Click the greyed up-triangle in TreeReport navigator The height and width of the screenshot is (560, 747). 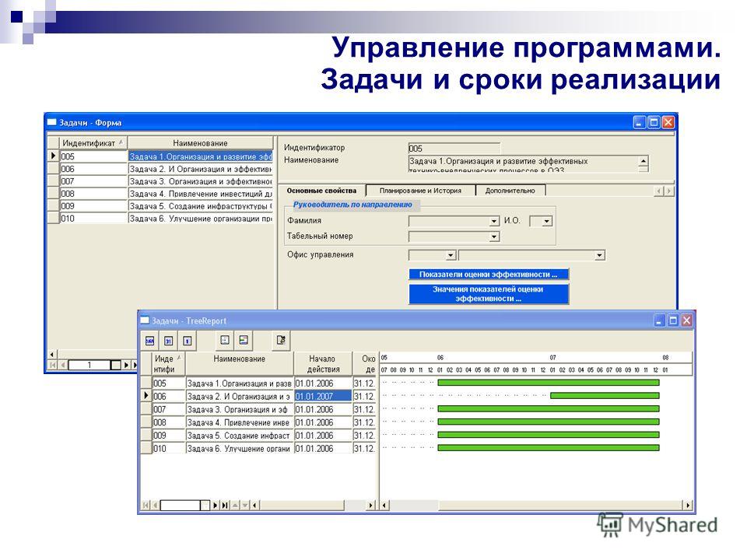tap(235, 506)
